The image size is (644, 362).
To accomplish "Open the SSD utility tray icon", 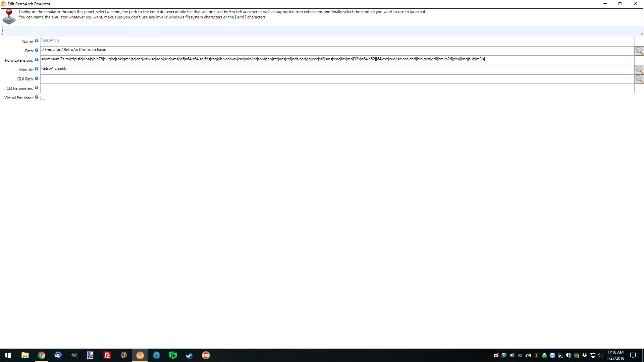I will (520, 355).
